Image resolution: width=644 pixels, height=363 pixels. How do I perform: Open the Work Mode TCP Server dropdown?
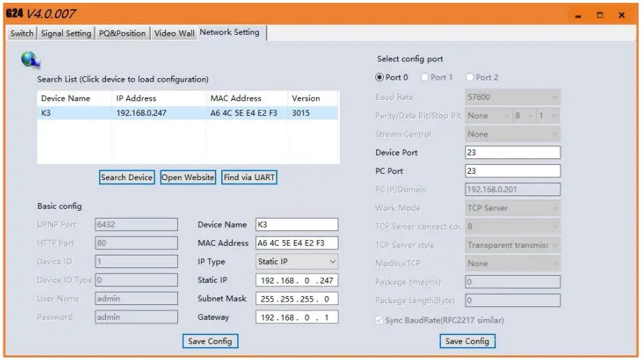pyautogui.click(x=513, y=209)
